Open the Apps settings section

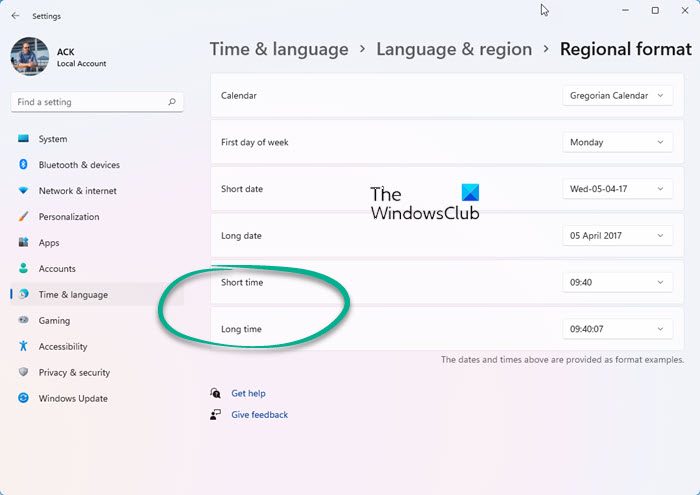tap(49, 243)
